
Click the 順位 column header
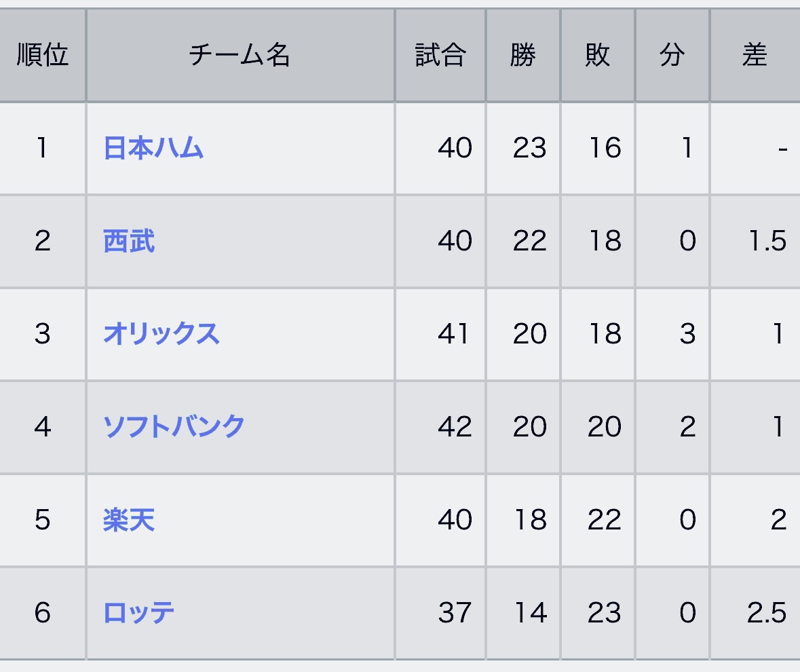(42, 55)
